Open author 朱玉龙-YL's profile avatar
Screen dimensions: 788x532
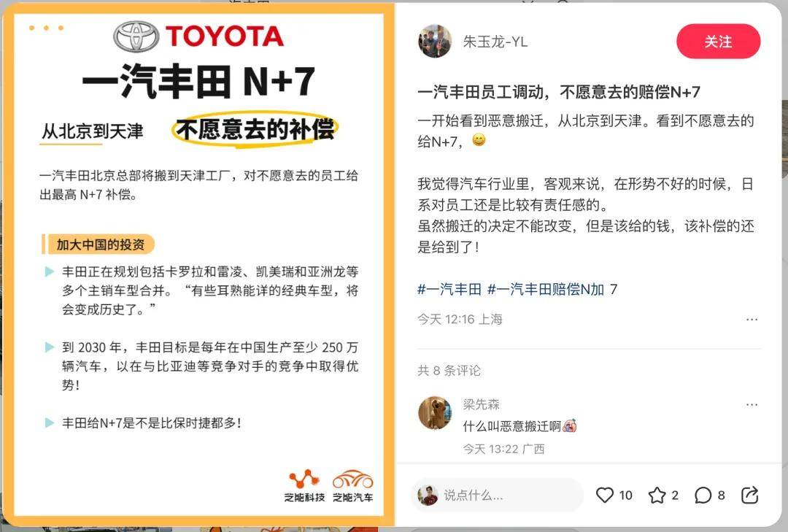click(x=435, y=42)
